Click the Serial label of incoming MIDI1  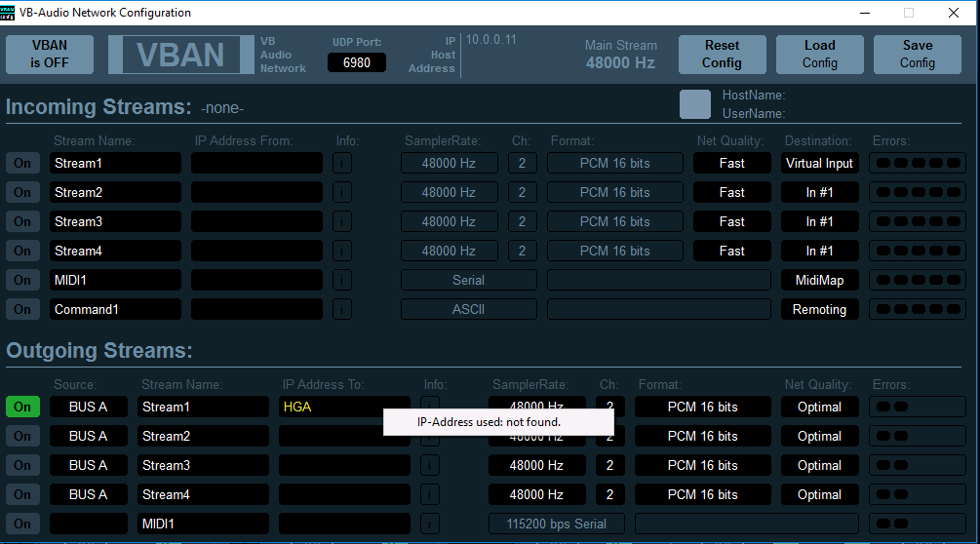[x=468, y=281]
